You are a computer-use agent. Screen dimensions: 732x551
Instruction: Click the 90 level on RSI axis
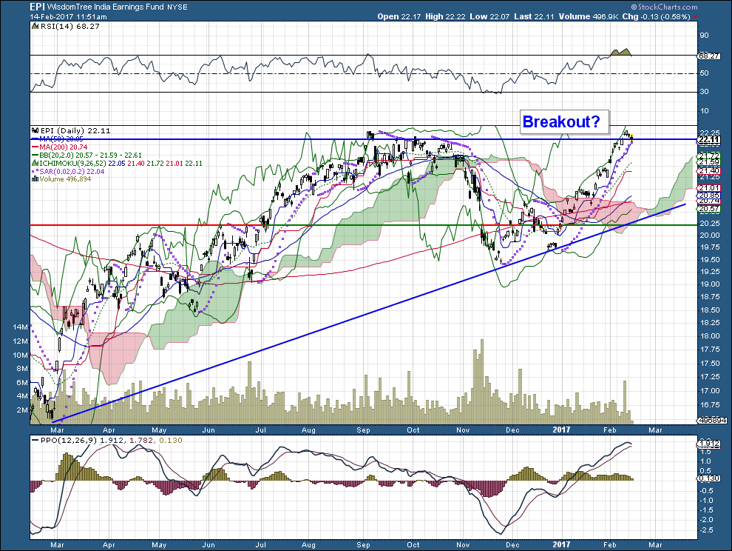pyautogui.click(x=704, y=35)
